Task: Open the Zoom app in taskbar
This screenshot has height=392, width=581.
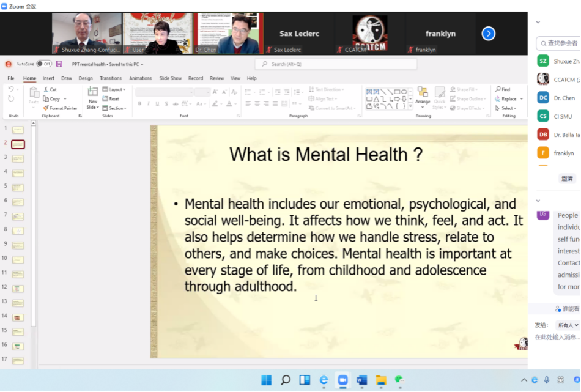Action: (342, 380)
